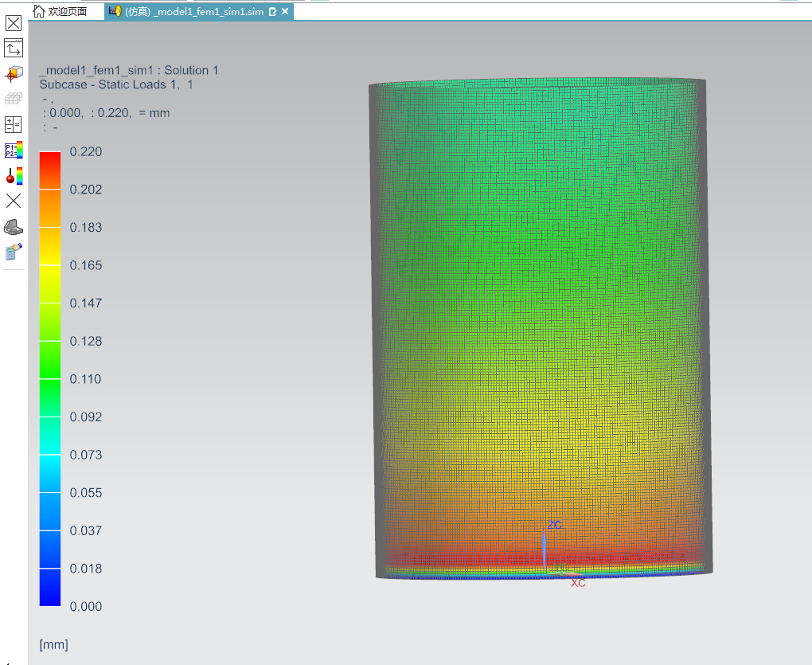The image size is (812, 665).
Task: Click the red ball probe color icon
Action: 14,176
